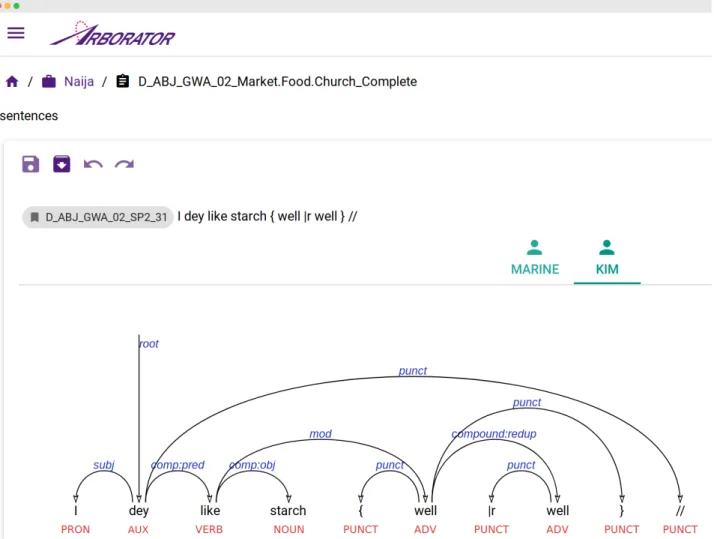
Task: Click the bookmark icon in sentence chip
Action: coord(34,217)
